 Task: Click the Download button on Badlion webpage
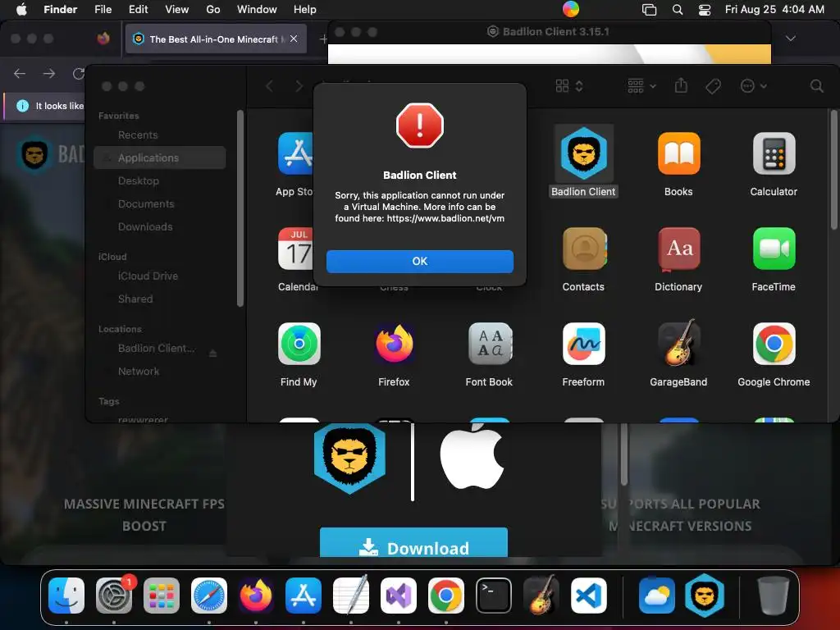413,543
